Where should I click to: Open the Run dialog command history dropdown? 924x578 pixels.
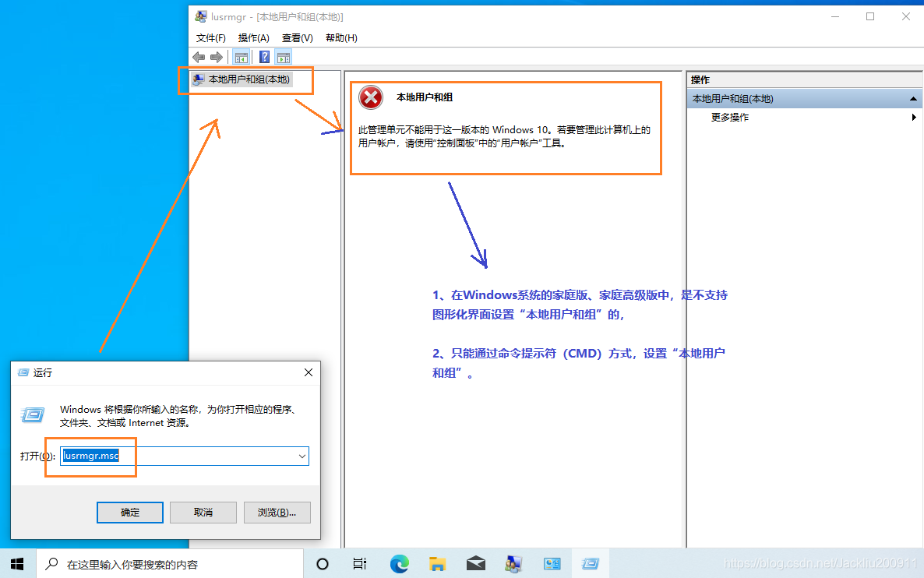click(x=302, y=456)
